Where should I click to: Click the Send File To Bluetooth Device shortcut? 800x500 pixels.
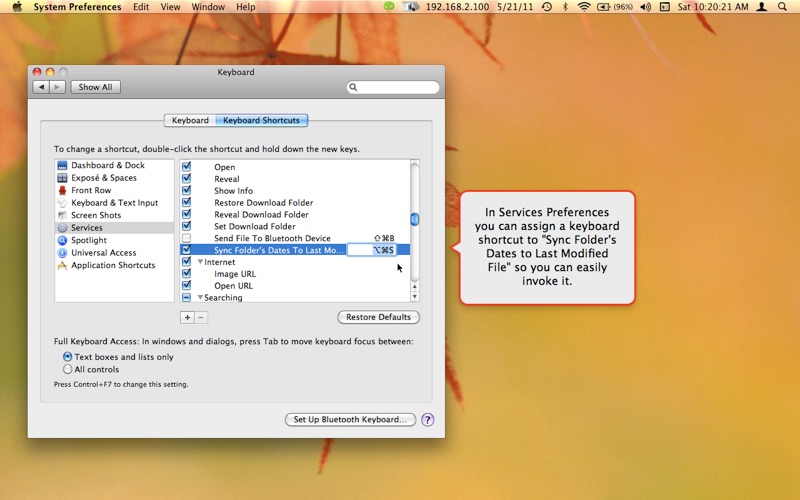[384, 238]
